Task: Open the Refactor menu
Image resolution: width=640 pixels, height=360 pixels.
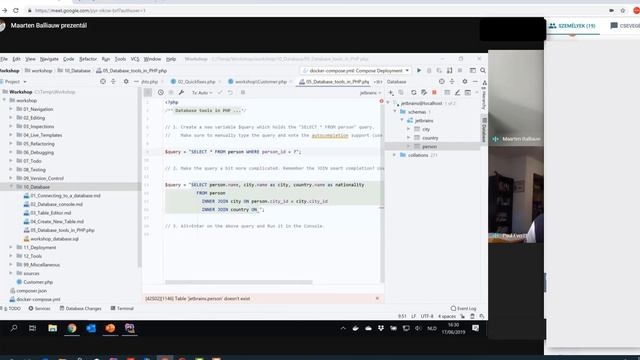Action: click(88, 59)
